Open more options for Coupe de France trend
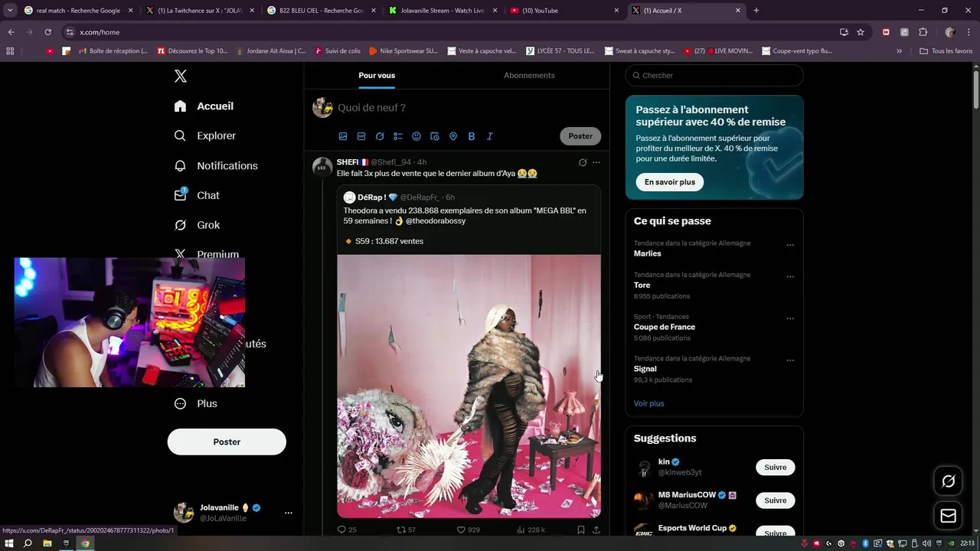The height and width of the screenshot is (551, 980). (790, 319)
